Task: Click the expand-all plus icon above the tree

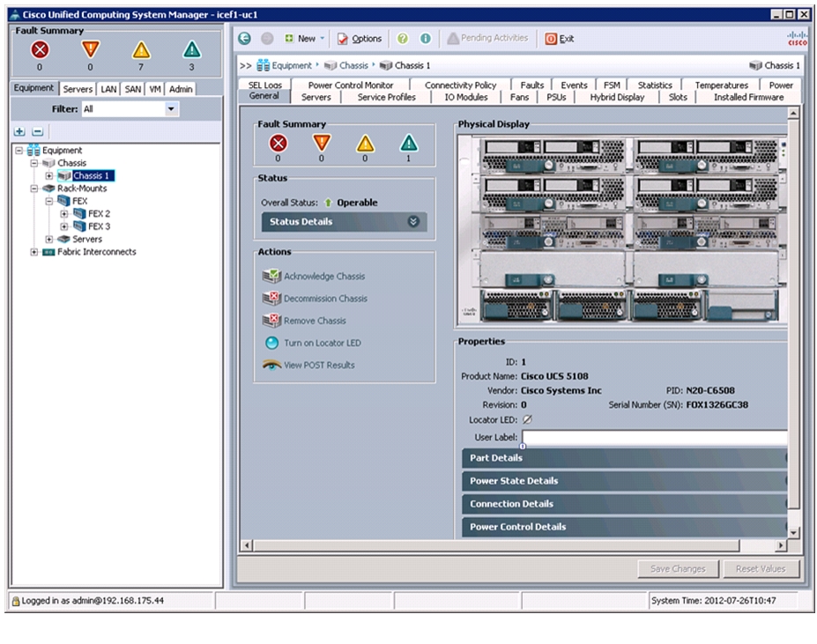Action: tap(19, 131)
